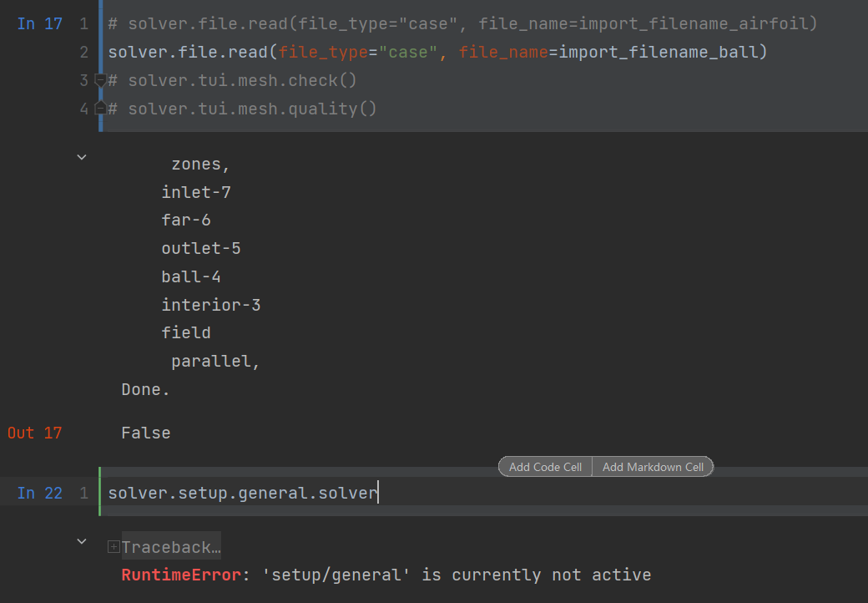This screenshot has height=603, width=868.
Task: Click the inlet-7 zone entry
Action: coord(196,191)
